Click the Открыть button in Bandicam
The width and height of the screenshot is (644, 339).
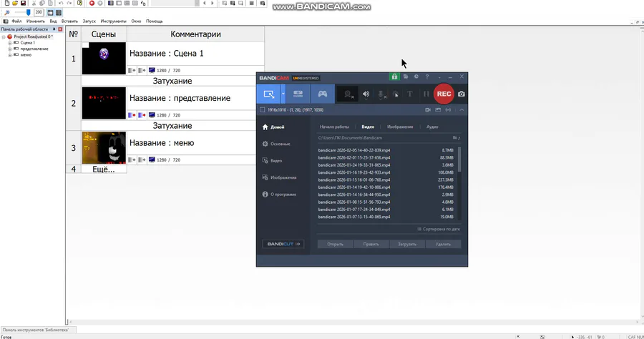click(335, 244)
